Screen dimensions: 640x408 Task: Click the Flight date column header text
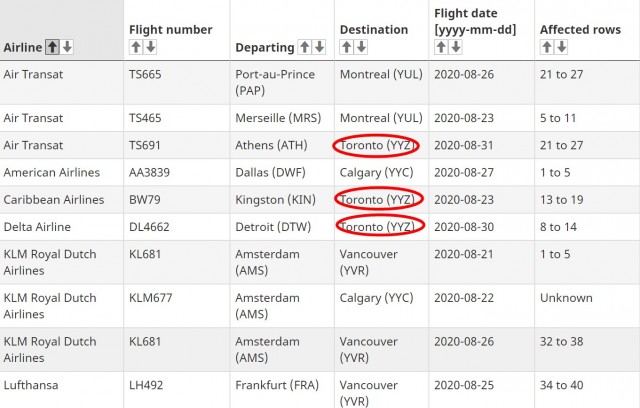click(x=475, y=21)
